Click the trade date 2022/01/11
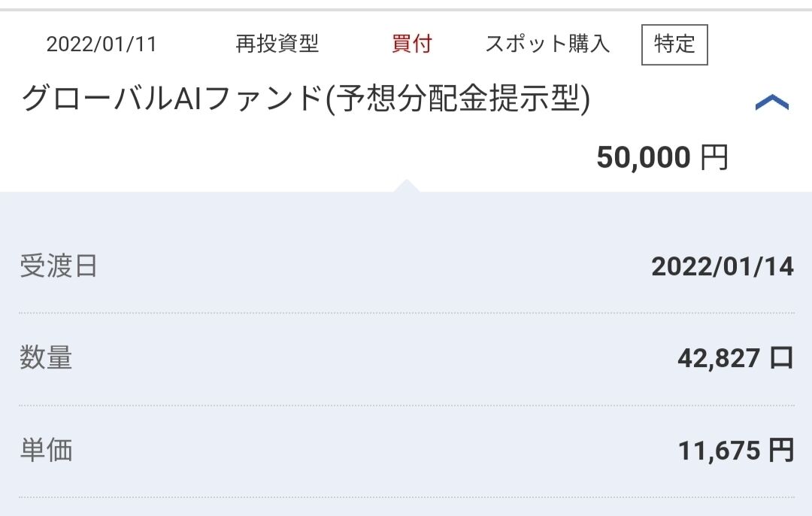This screenshot has width=812, height=516. [101, 44]
